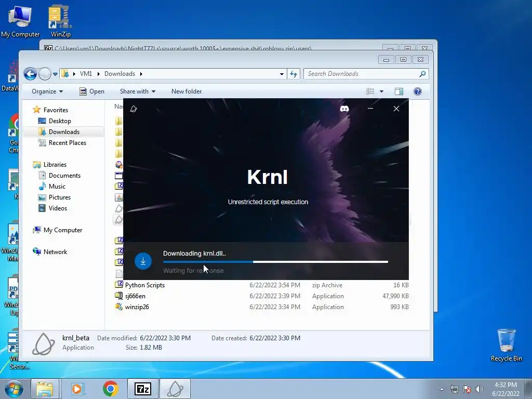Click the WinZip desktop shortcut
Image resolution: width=532 pixels, height=399 pixels.
point(60,21)
